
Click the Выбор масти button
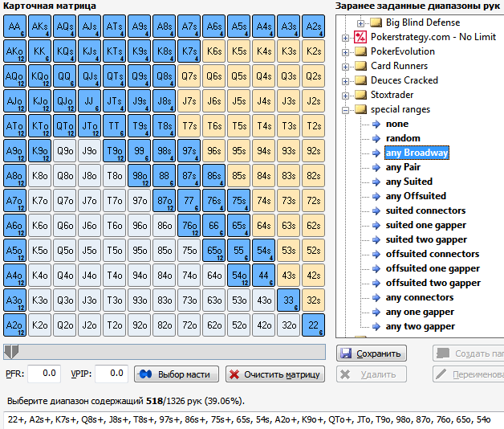click(177, 374)
